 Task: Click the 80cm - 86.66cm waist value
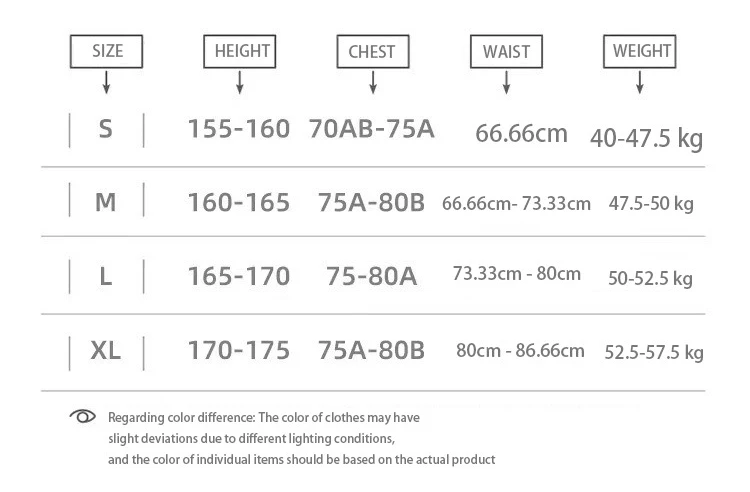tap(520, 351)
